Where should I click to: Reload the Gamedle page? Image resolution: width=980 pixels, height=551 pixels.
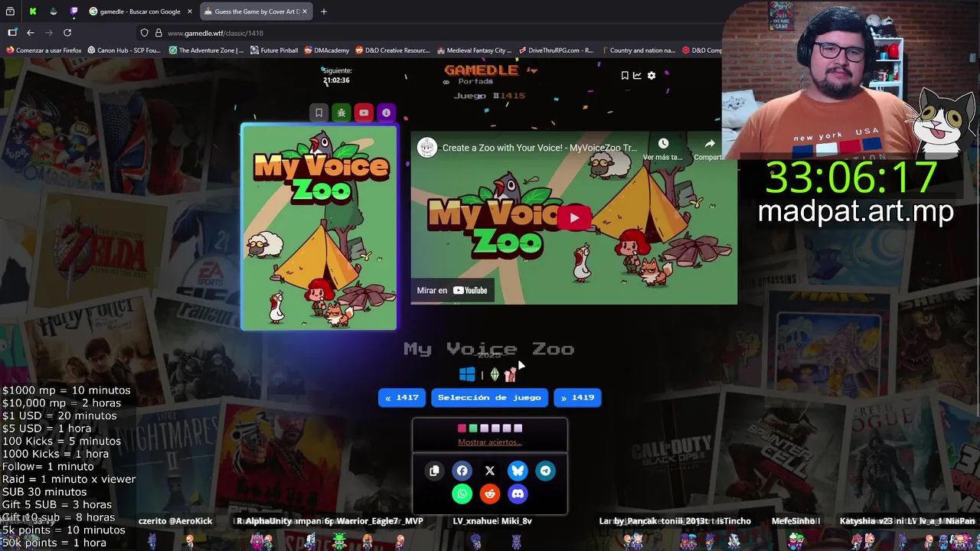(67, 33)
